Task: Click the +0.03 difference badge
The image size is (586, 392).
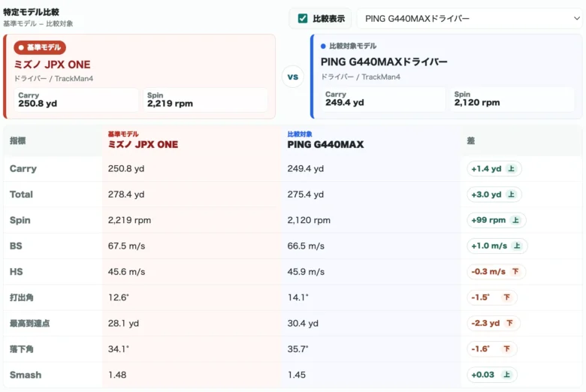Action: coord(492,375)
